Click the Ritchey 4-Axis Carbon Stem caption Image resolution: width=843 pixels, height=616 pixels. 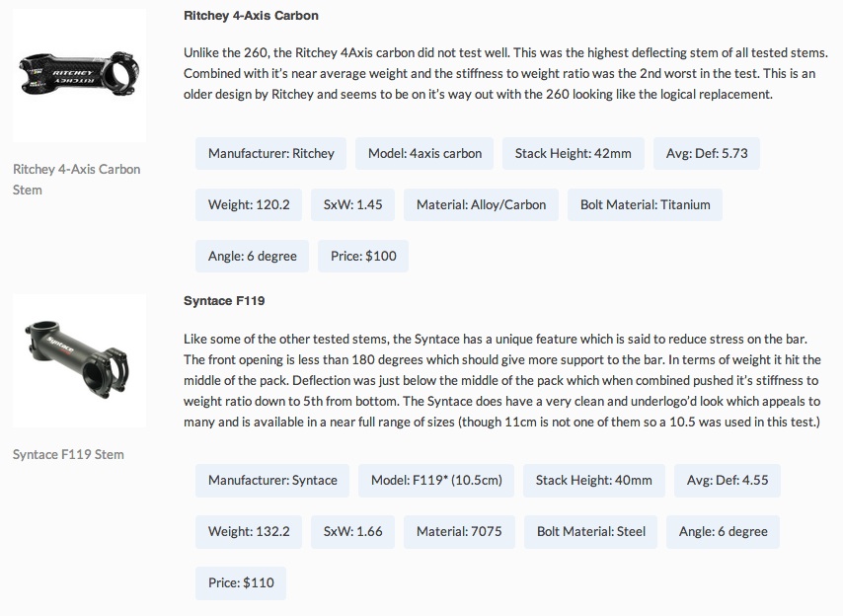[x=77, y=179]
